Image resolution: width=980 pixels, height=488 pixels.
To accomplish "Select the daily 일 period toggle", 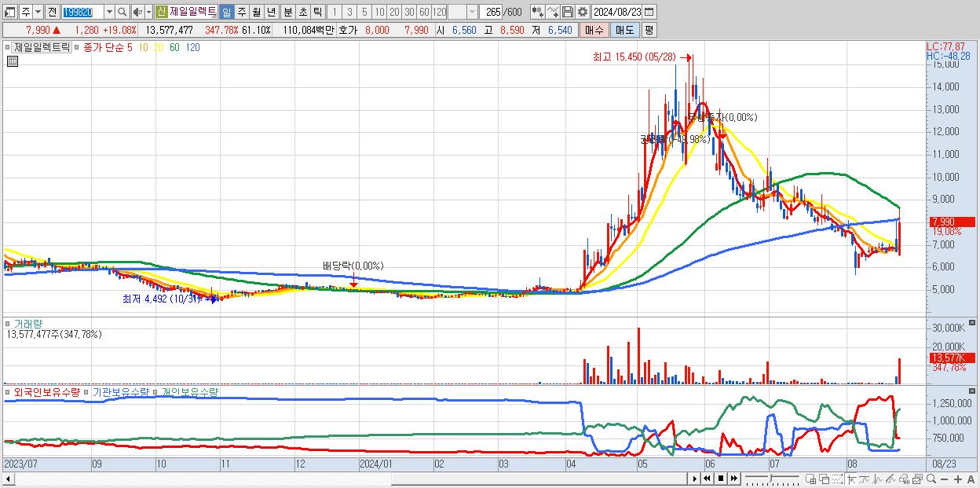I will click(226, 12).
